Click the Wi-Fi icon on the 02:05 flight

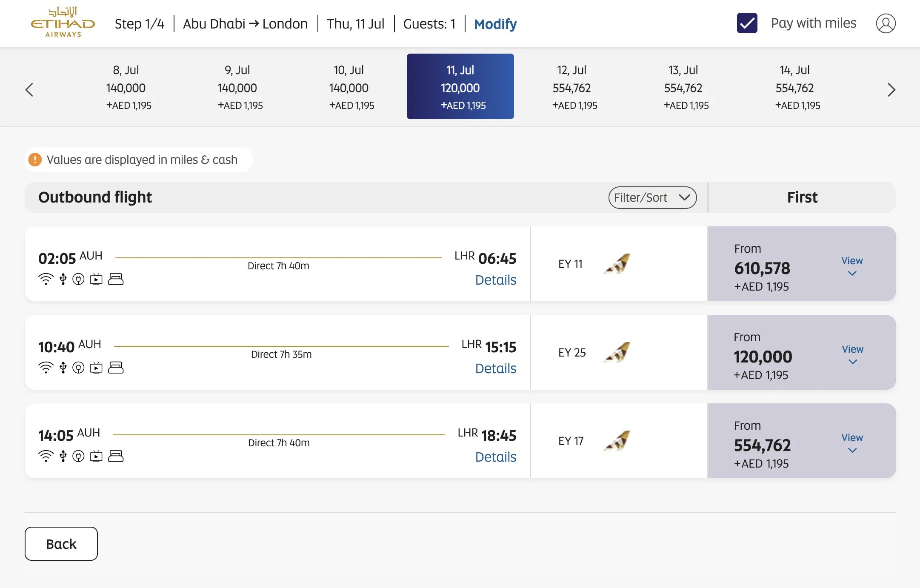[x=46, y=279]
